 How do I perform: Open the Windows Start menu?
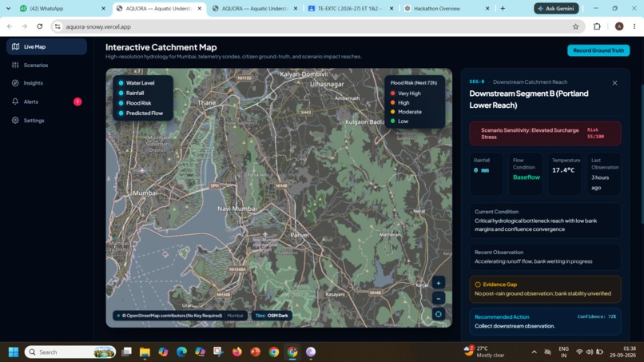point(13,352)
